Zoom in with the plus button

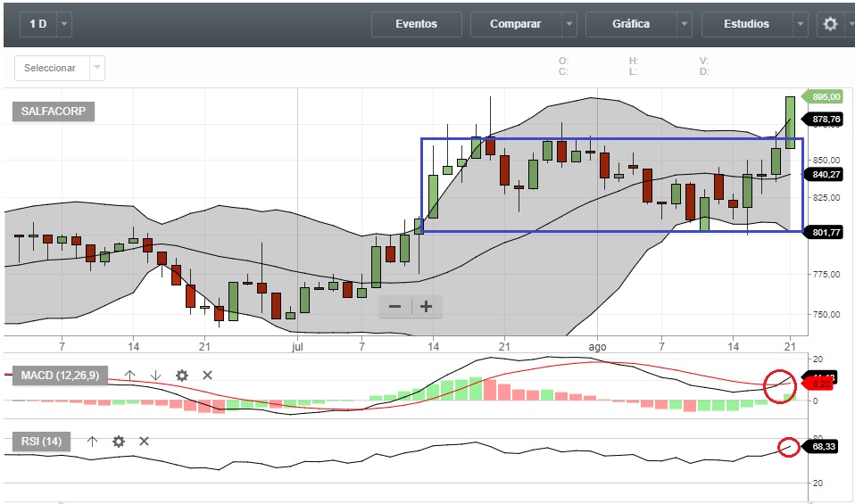coord(427,307)
